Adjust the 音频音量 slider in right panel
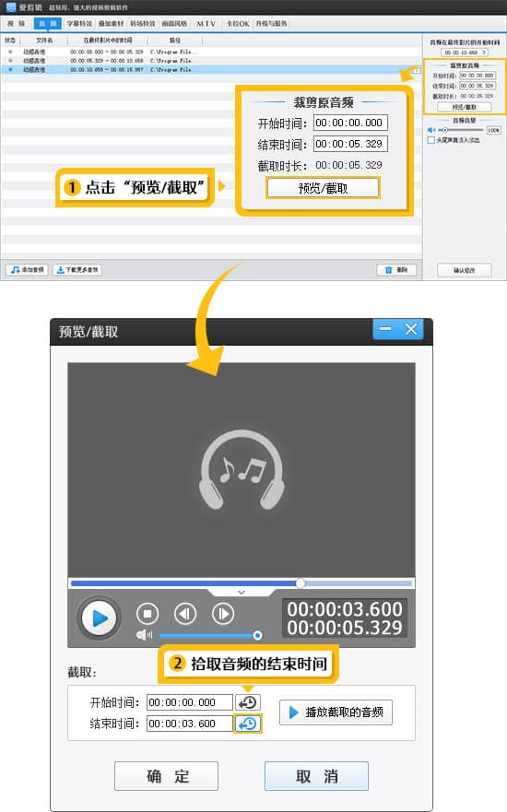507x812 pixels. pyautogui.click(x=460, y=130)
